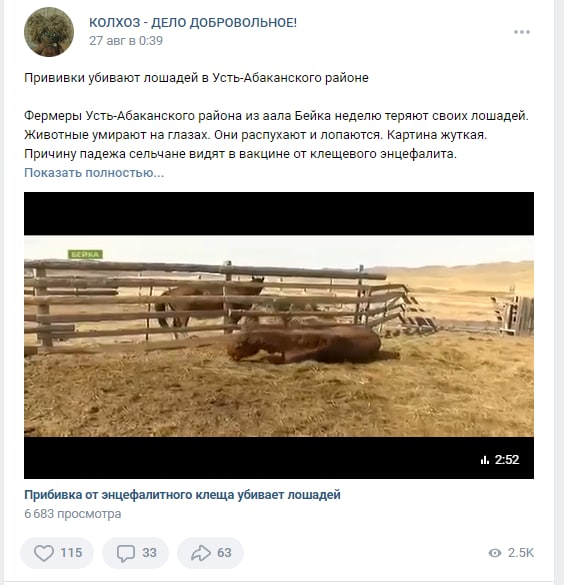The image size is (564, 585).
Task: Share the post using the arrow icon
Action: pos(201,553)
